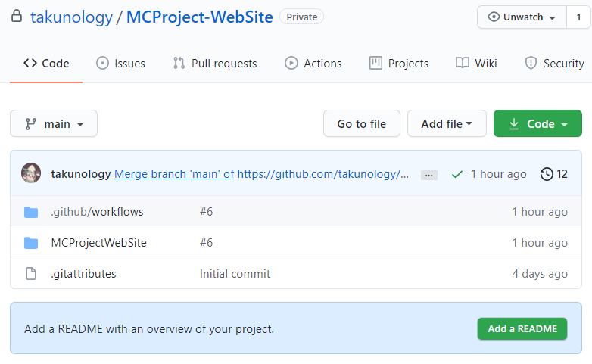The height and width of the screenshot is (364, 592).
Task: Click the private repository lock icon
Action: [17, 16]
